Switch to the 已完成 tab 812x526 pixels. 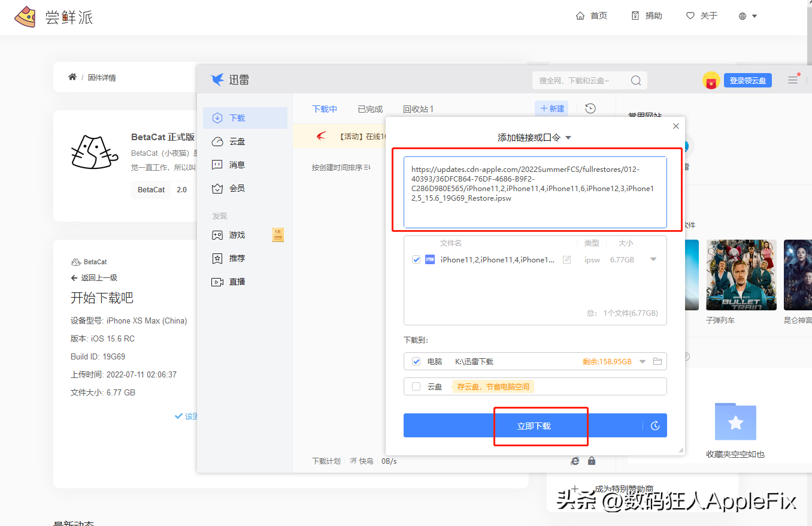click(x=369, y=108)
